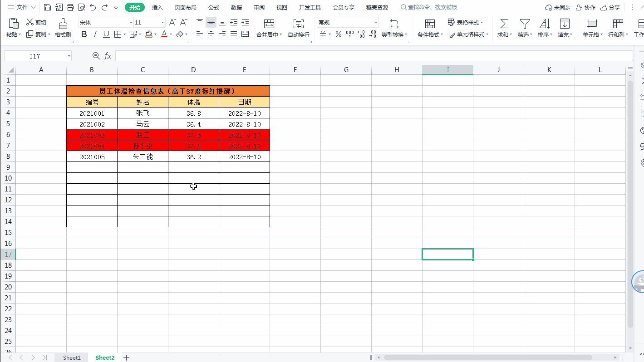Image resolution: width=644 pixels, height=362 pixels.
Task: Open the 文件 file menu
Action: click(22, 7)
